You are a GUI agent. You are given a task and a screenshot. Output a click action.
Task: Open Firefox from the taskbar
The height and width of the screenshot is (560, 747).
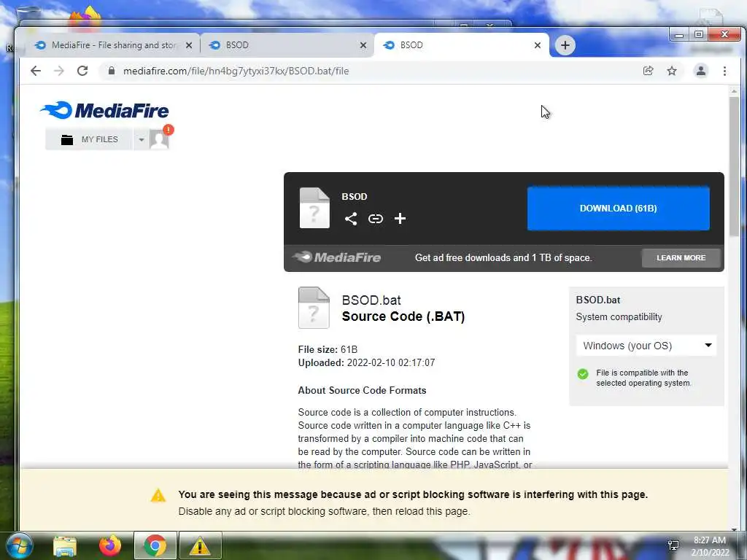click(x=110, y=545)
